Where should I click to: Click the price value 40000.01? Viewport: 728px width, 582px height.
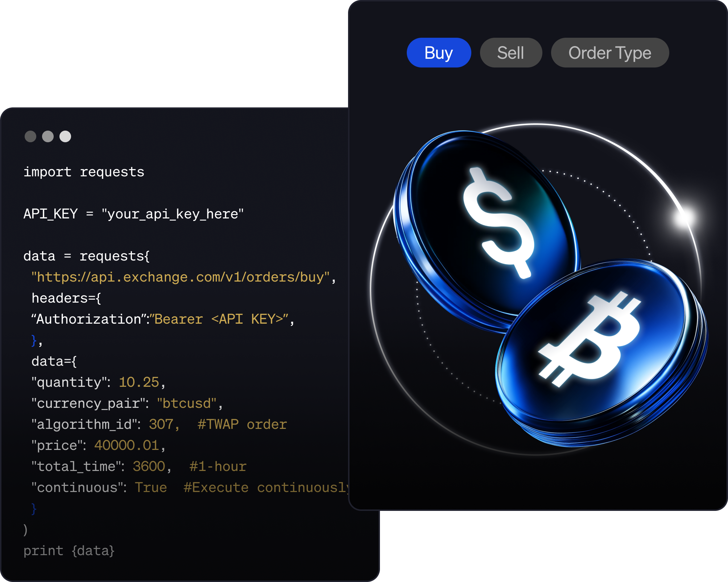127,446
